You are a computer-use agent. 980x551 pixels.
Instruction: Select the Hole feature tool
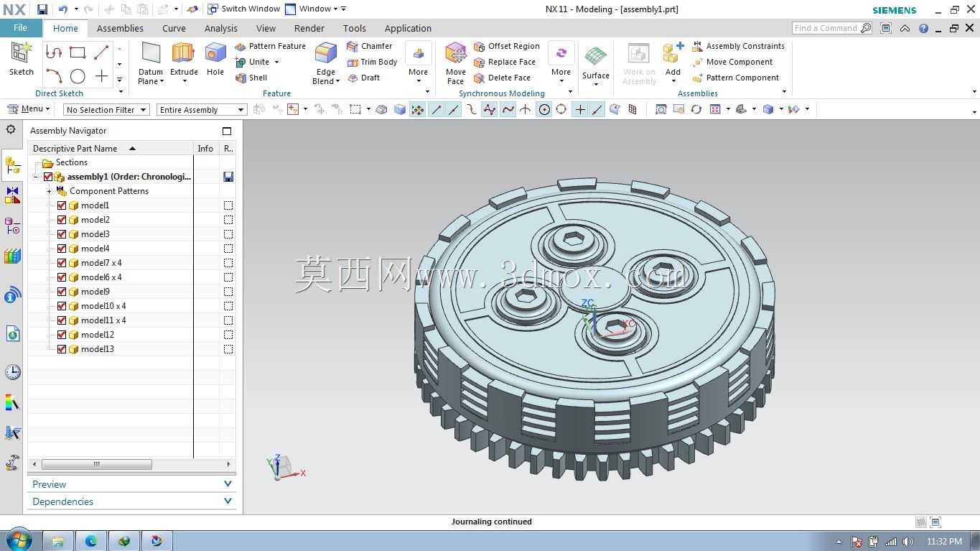click(215, 59)
